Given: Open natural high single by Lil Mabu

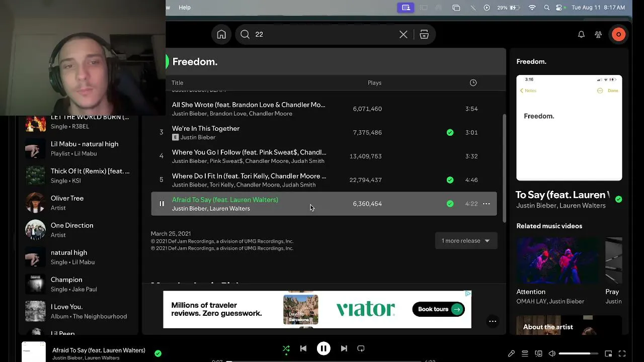Looking at the screenshot, I should 78,257.
